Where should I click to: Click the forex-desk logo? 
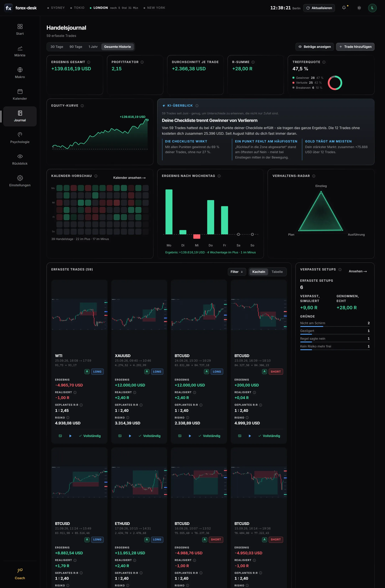coord(20,8)
